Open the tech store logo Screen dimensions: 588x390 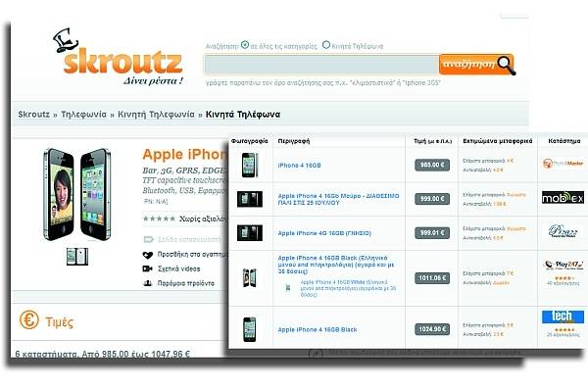tap(563, 317)
